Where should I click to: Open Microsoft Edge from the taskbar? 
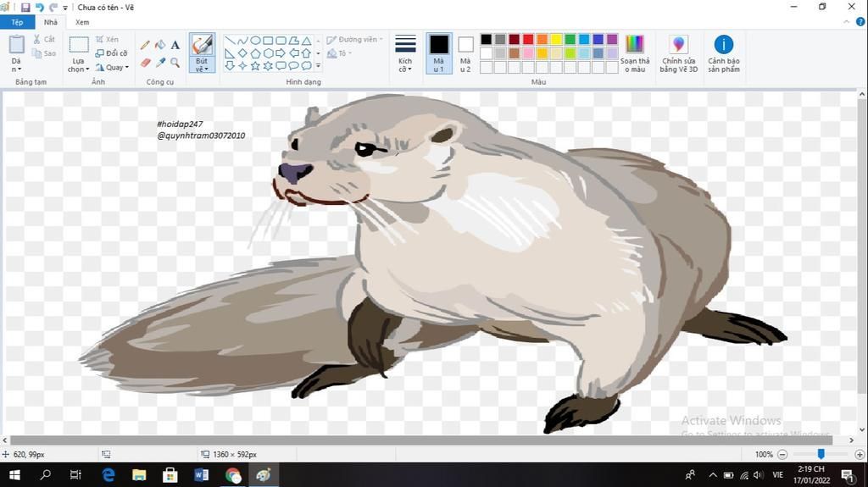[108, 475]
